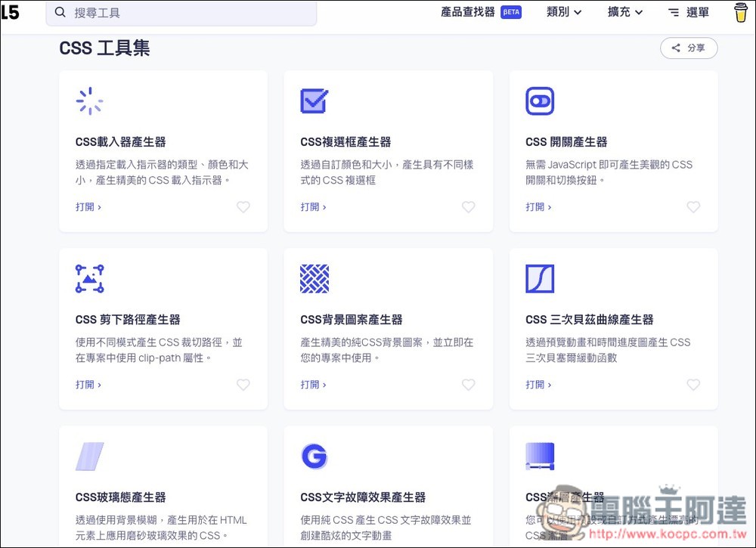Favorite CSS載入器產生器 with its heart toggle
756x548 pixels.
[243, 206]
